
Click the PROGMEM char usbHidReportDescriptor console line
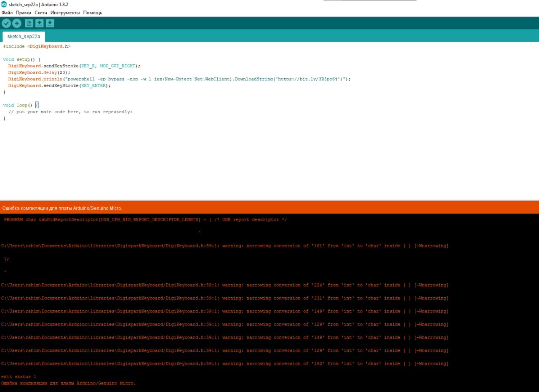click(145, 220)
